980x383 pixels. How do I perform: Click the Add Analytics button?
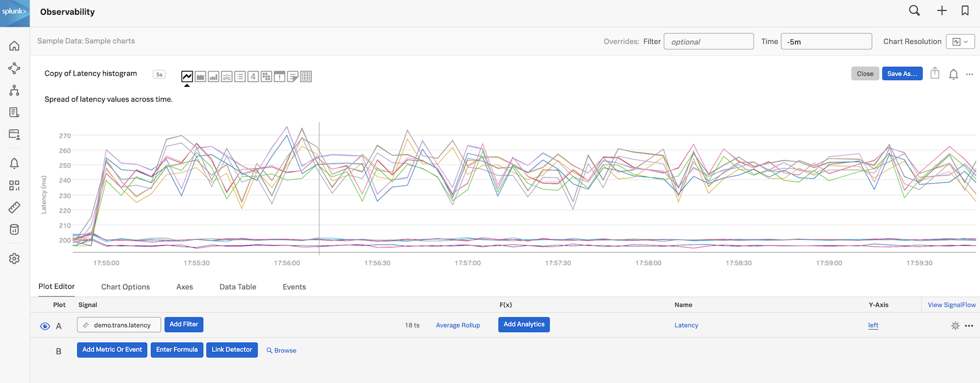pyautogui.click(x=523, y=325)
